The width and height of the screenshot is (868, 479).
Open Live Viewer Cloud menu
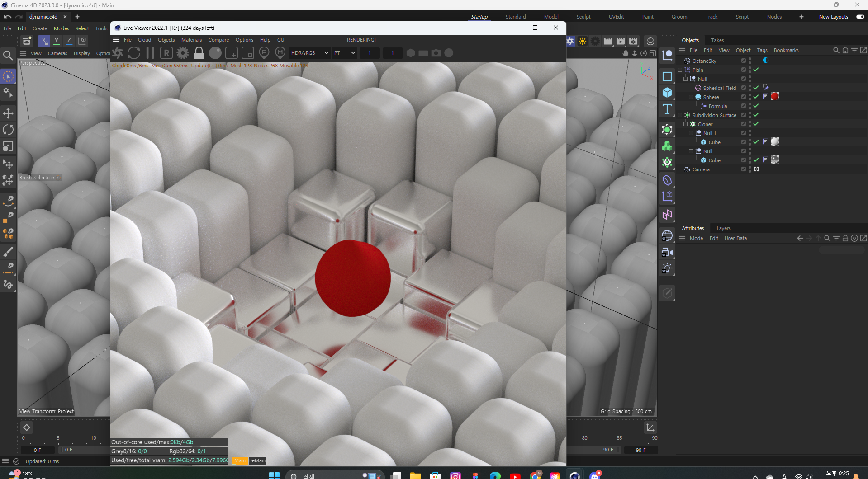pyautogui.click(x=144, y=40)
